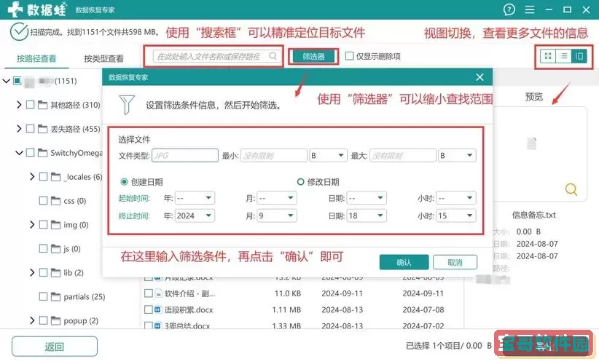
Task: Click the lib folder icon
Action: [x=56, y=273]
